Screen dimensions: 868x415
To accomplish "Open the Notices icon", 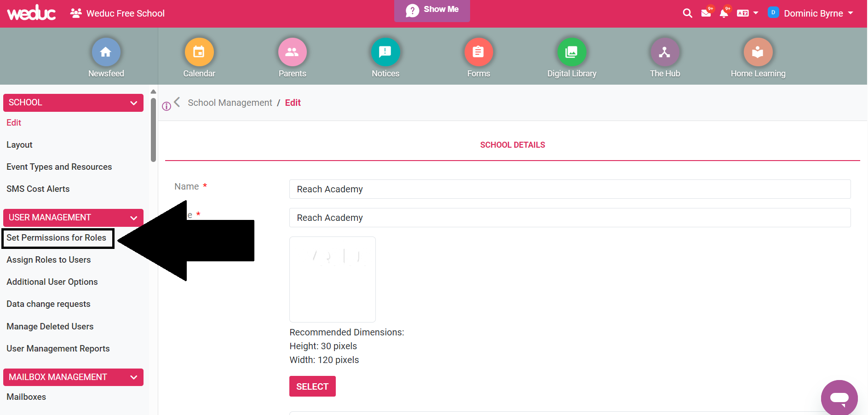I will [385, 52].
